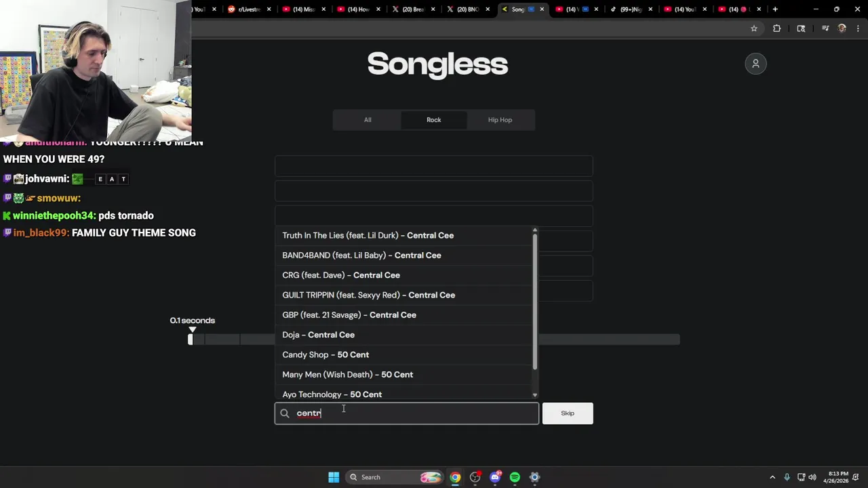868x488 pixels.
Task: Focus the song search input field
Action: (x=407, y=413)
